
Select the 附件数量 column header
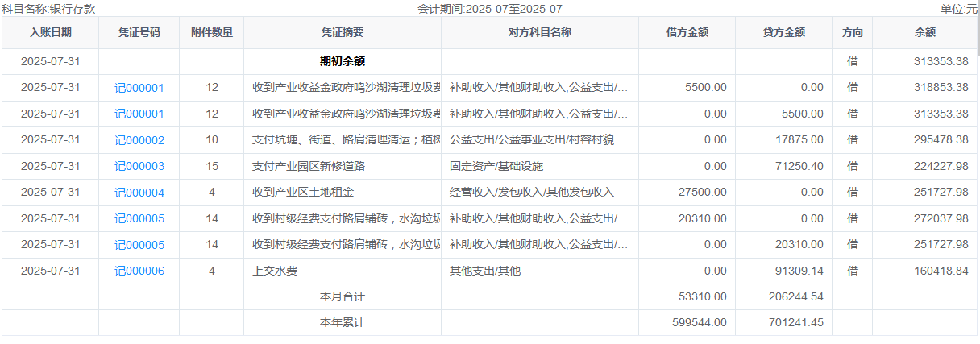click(x=212, y=33)
